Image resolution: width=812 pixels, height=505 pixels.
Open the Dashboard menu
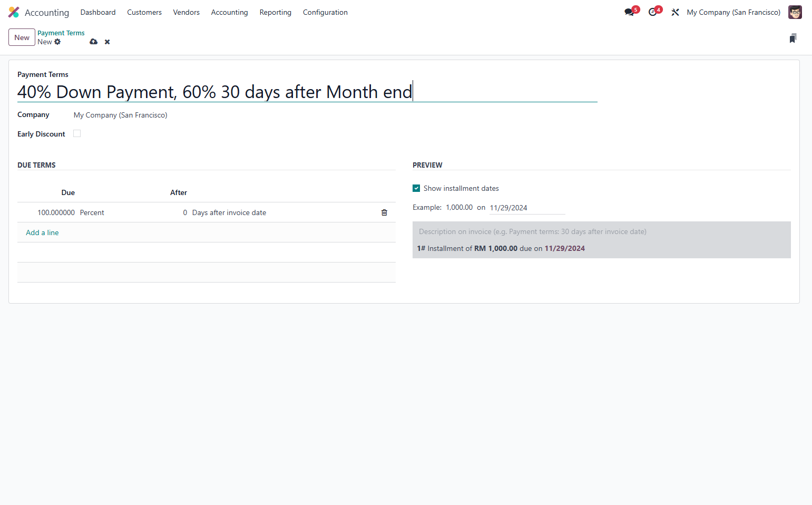pyautogui.click(x=98, y=12)
